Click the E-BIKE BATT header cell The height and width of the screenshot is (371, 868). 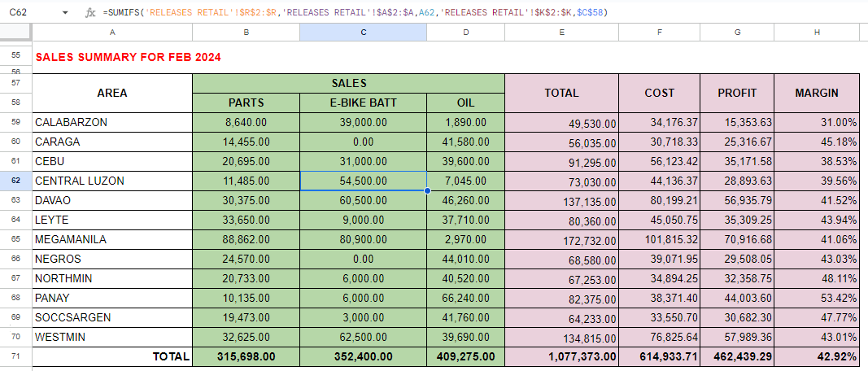point(363,103)
